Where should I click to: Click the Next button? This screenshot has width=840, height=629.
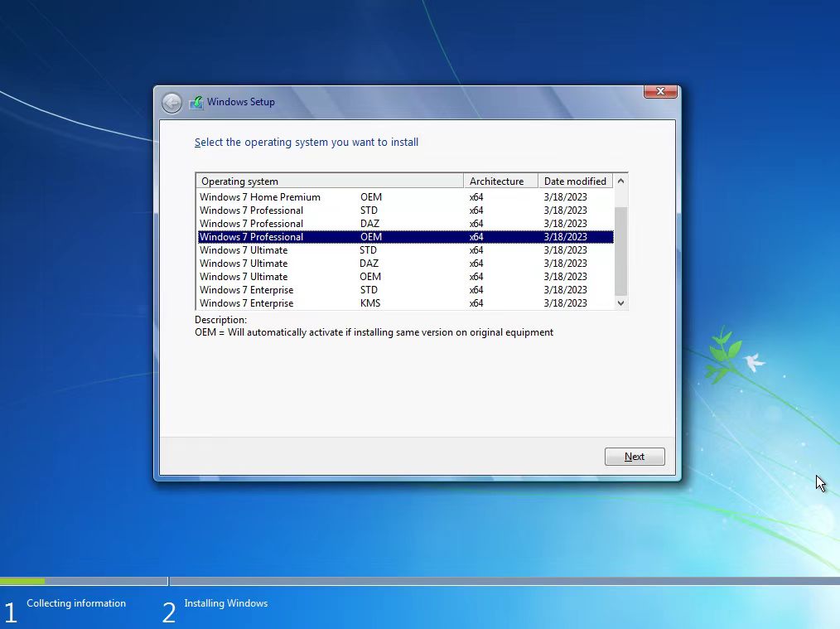[x=635, y=457]
